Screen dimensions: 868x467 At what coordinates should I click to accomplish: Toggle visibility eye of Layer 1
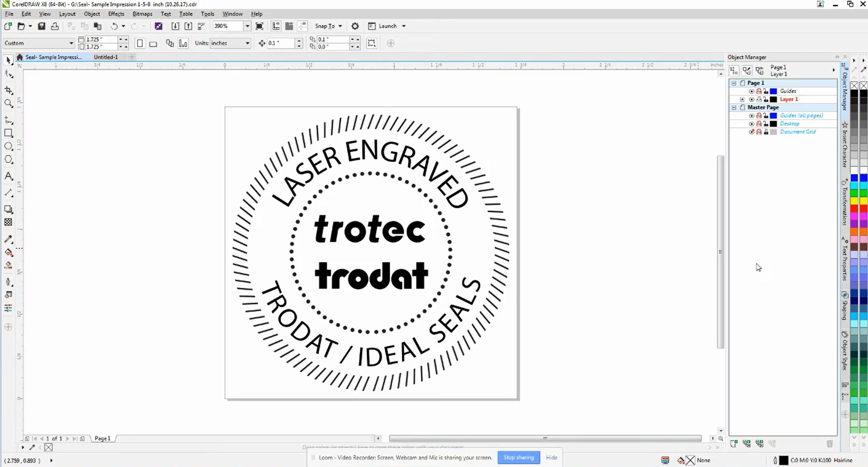coord(751,99)
